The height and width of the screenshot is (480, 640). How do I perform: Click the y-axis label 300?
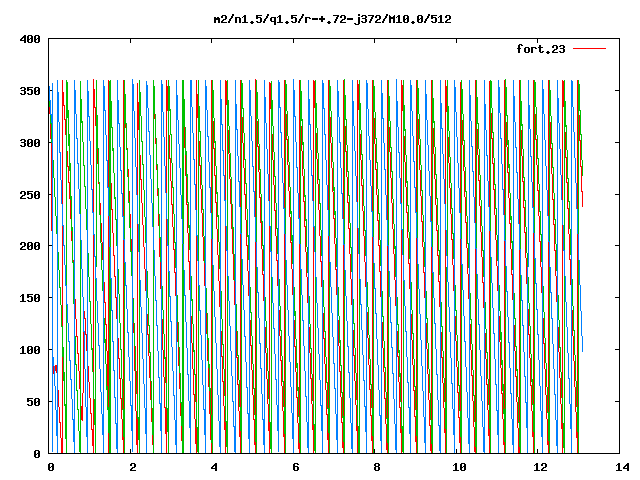(x=30, y=143)
